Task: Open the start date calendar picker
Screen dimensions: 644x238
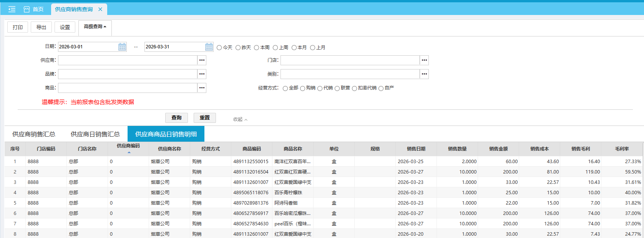Action: [122, 47]
